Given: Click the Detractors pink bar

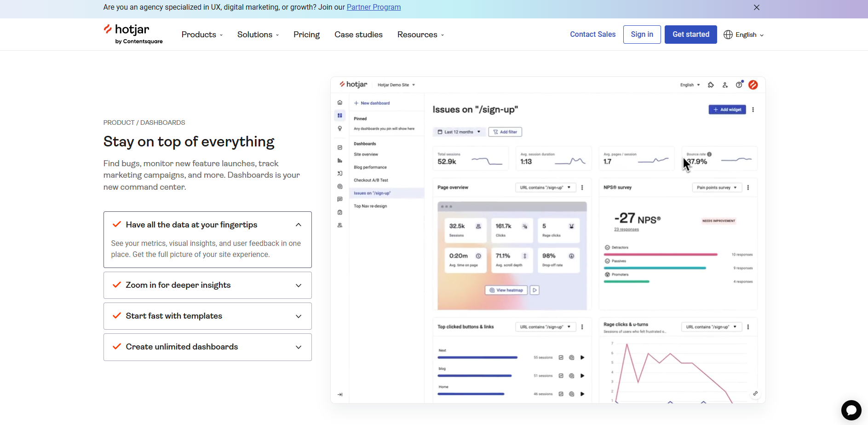Looking at the screenshot, I should (x=661, y=254).
